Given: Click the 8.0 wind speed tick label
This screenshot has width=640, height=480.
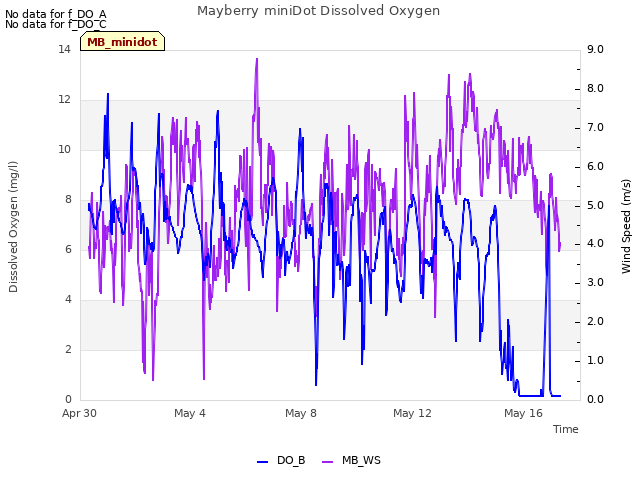Looking at the screenshot, I should click(595, 89).
